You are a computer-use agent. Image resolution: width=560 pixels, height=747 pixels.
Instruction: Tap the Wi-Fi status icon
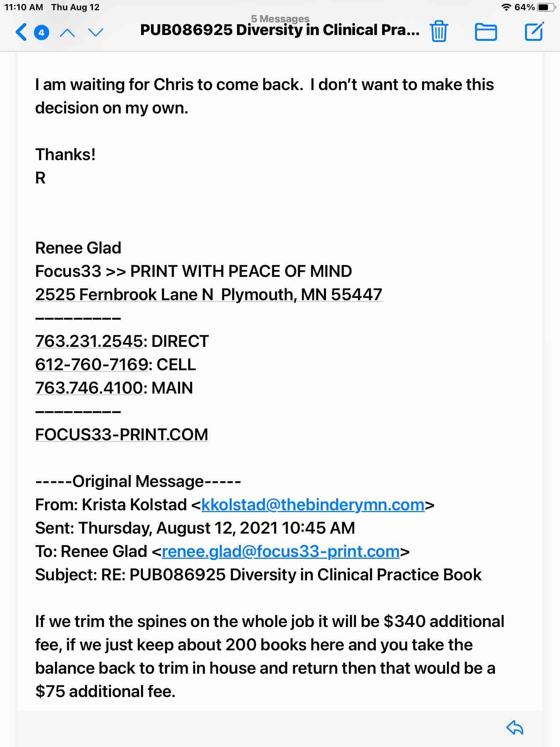click(506, 7)
